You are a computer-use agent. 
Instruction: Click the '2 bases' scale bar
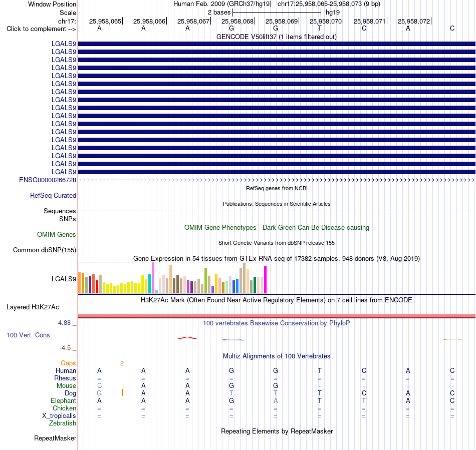[x=277, y=13]
